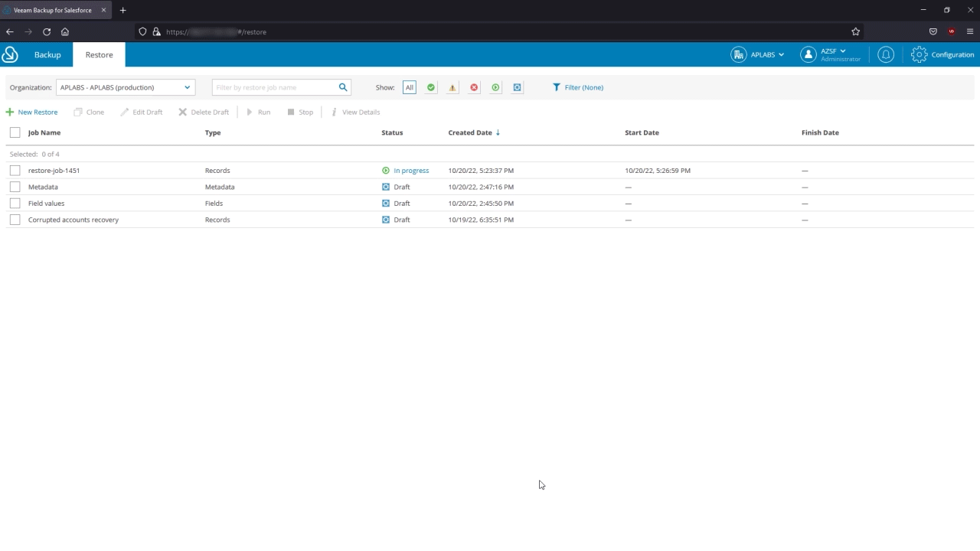Go to browser home page
The width and height of the screenshot is (980, 551).
point(65,31)
